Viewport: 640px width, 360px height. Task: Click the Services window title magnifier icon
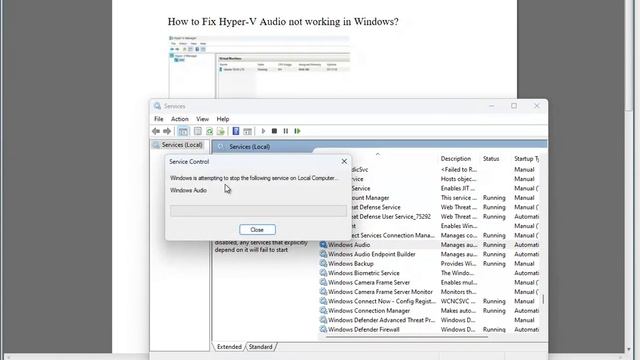158,106
